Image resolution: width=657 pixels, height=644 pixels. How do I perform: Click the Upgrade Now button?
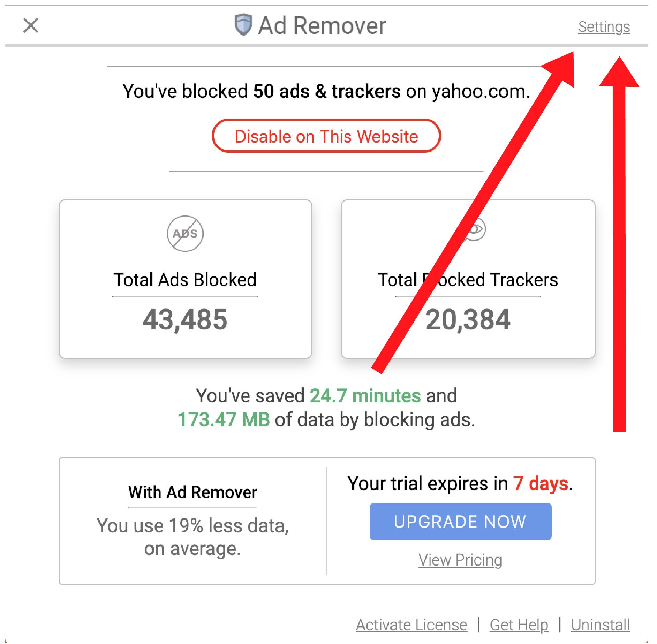point(460,521)
